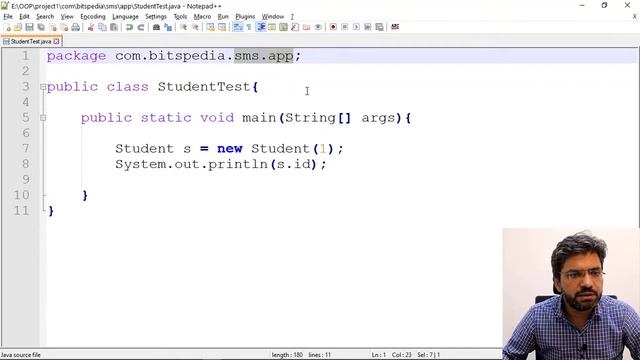
Task: Click the ABC spell check toolbar icon
Action: point(395,27)
